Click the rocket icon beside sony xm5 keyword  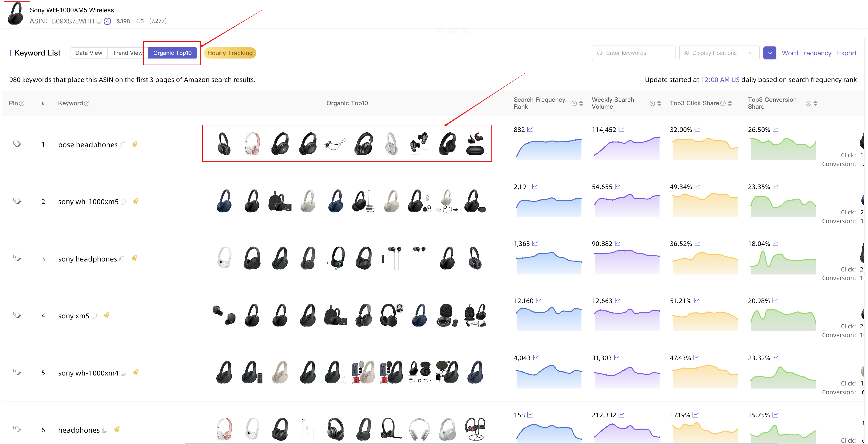106,315
